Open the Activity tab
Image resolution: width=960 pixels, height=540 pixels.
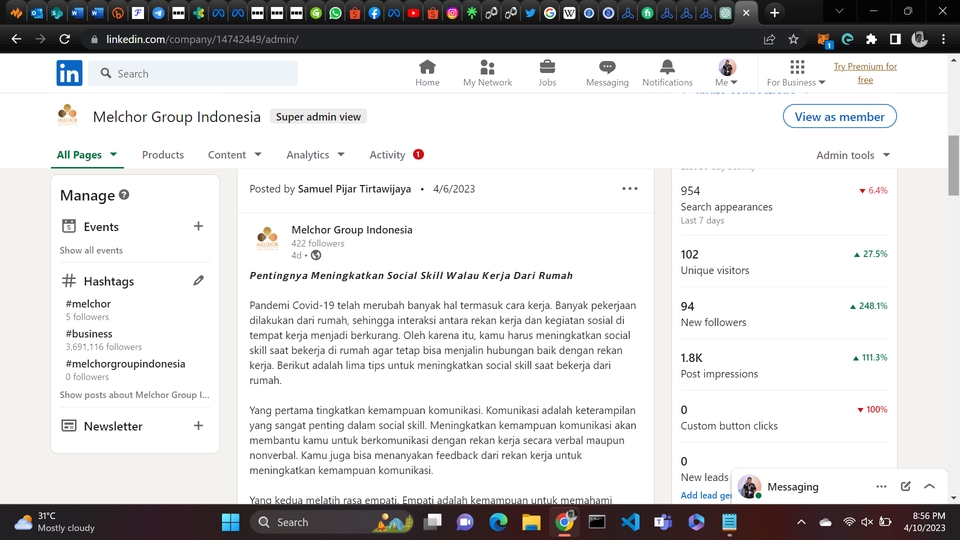coord(396,155)
